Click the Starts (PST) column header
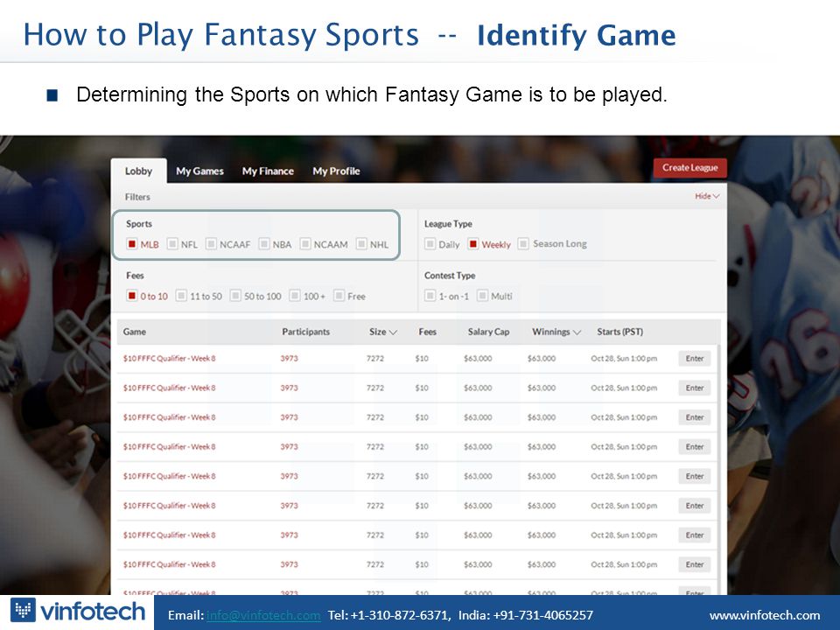The height and width of the screenshot is (630, 840). point(619,332)
